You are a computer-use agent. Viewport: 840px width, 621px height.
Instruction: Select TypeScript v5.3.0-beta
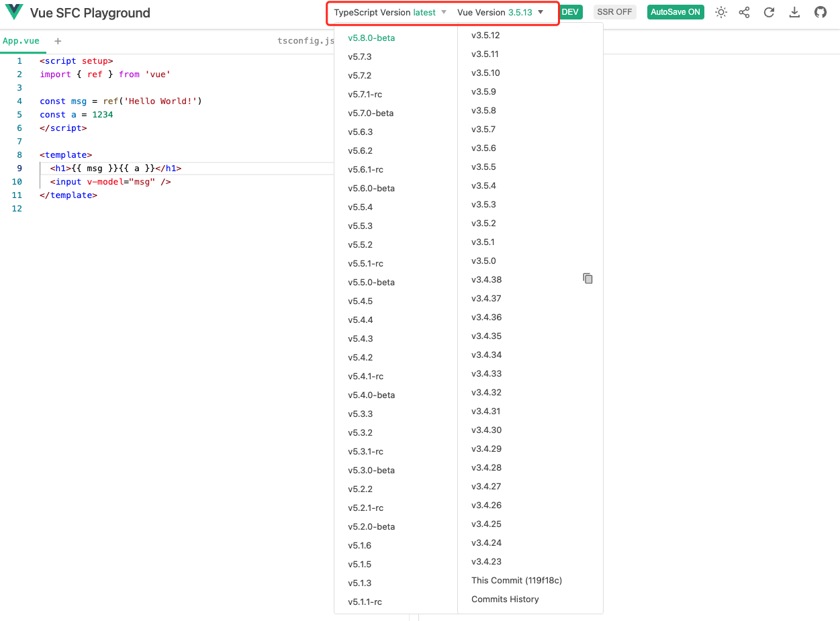(371, 471)
